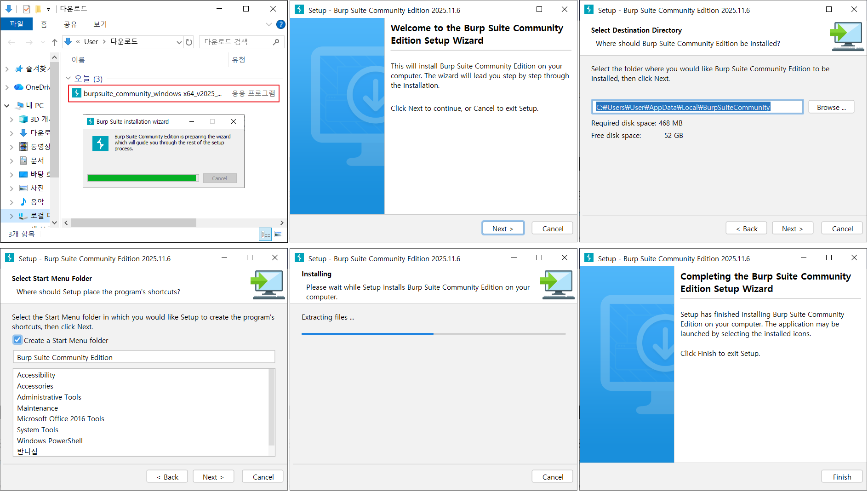Open the burpsuite_community_windows-x64 installer file
The image size is (868, 492).
174,94
